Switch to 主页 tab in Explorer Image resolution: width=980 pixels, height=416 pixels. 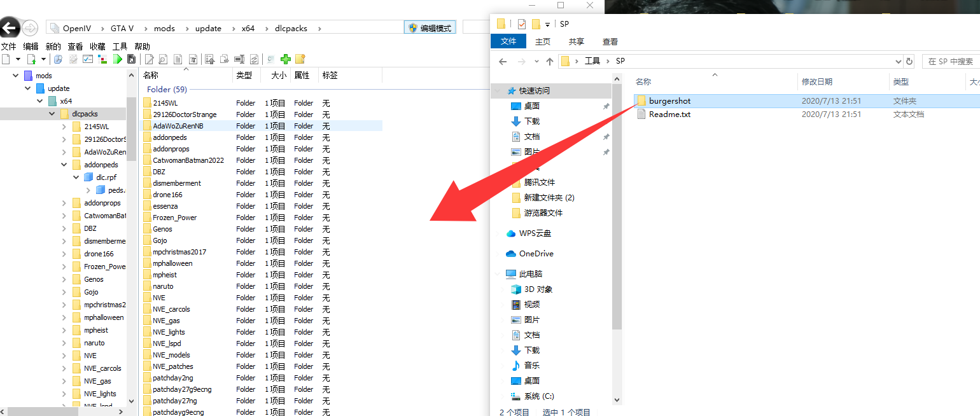pos(543,41)
